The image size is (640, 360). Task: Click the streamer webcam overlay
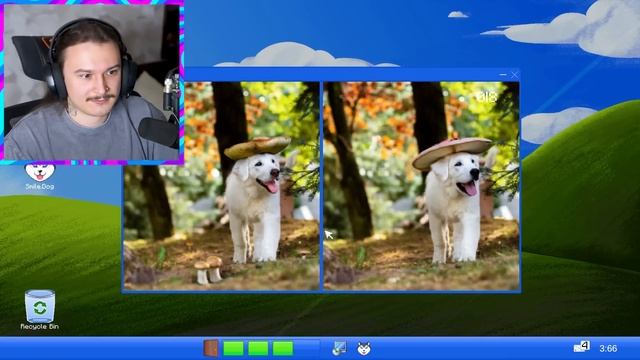click(x=92, y=82)
